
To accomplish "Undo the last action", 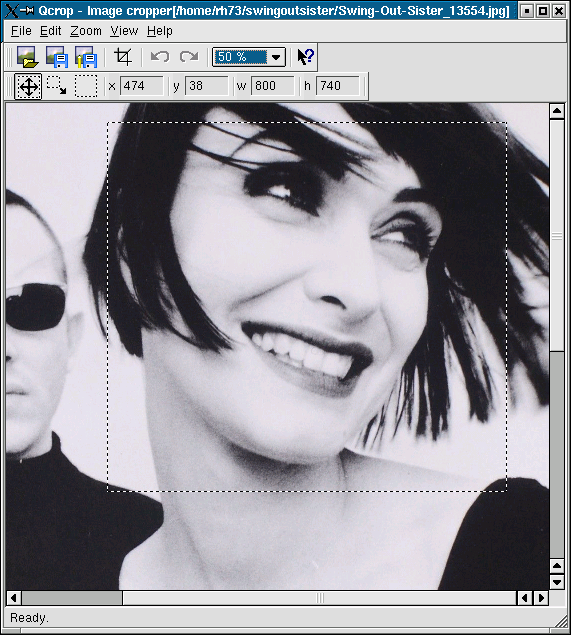I will pyautogui.click(x=160, y=57).
